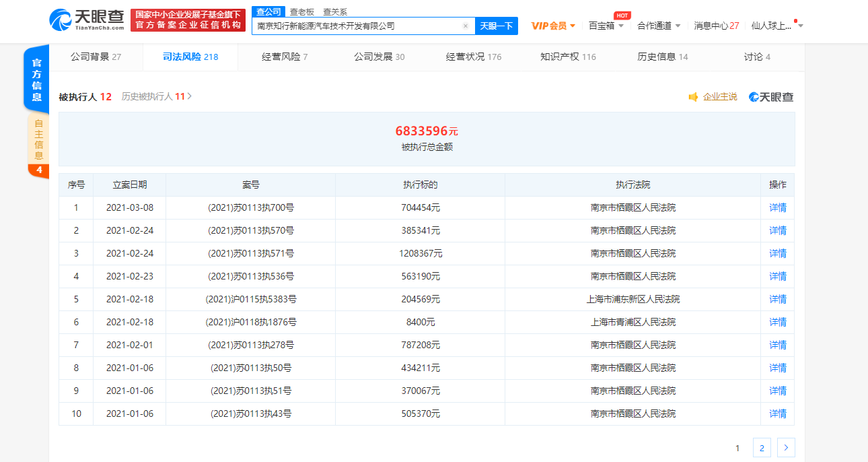Click the 被执行总金额 label
The height and width of the screenshot is (462, 868).
coord(427,147)
